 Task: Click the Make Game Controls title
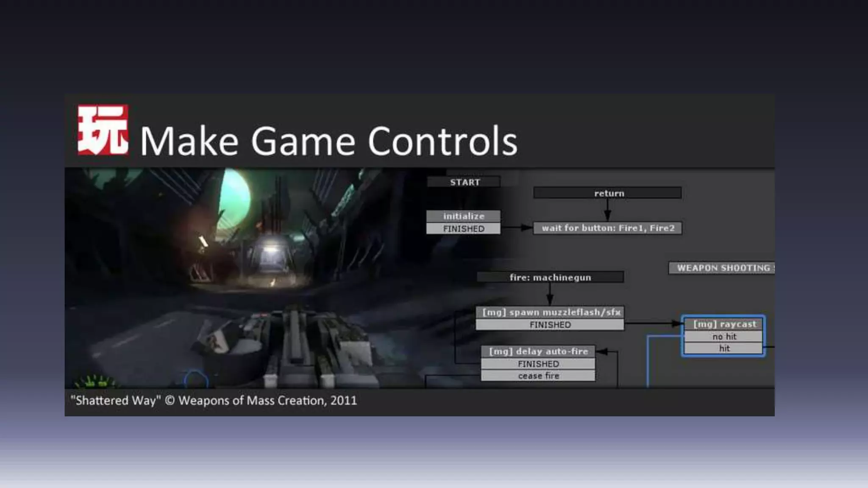328,141
